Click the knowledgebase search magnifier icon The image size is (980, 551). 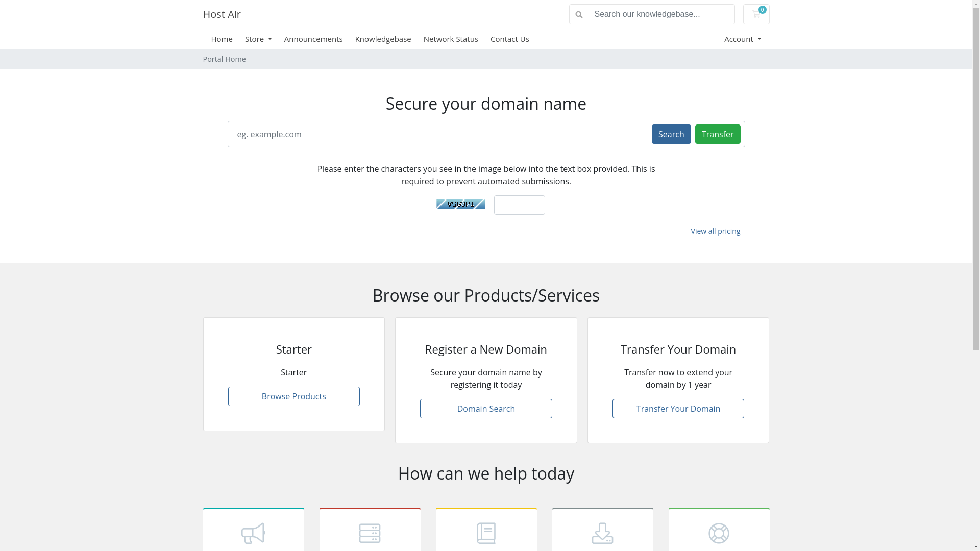[x=579, y=15]
